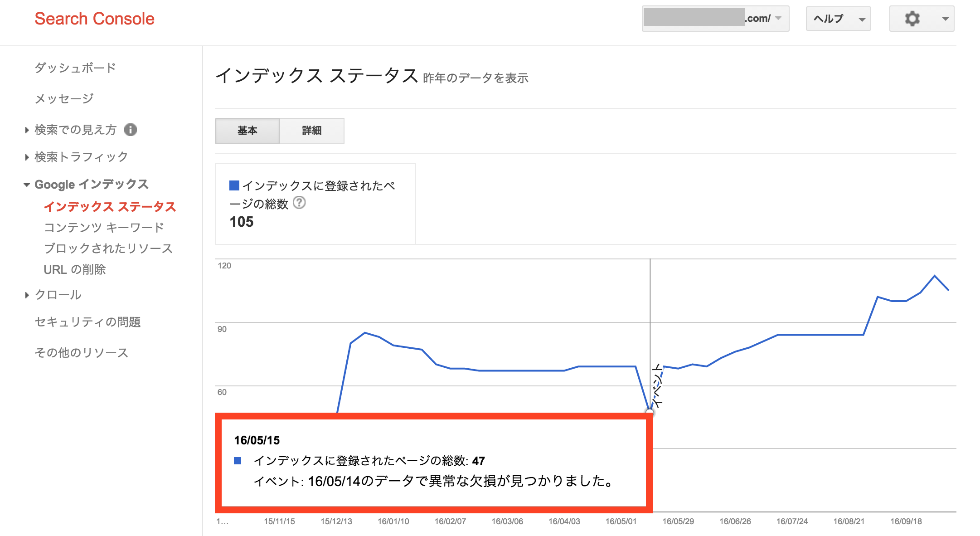
Task: Click x-axis date 16/06/26
Action: point(735,521)
